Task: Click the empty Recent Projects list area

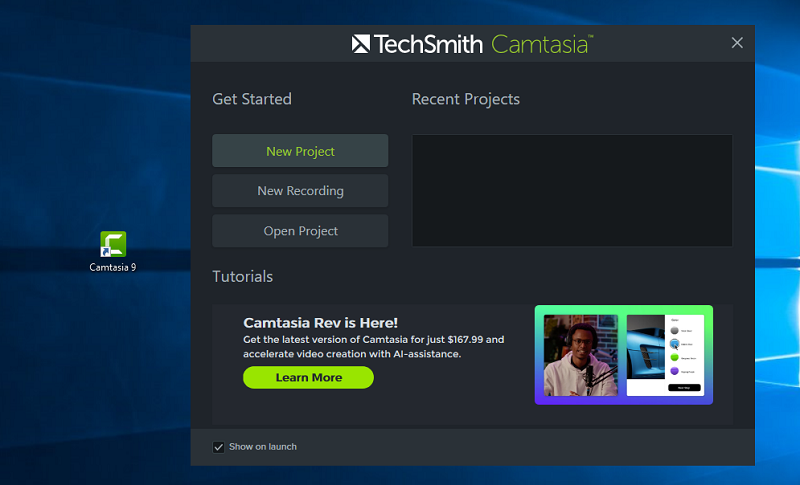Action: pos(572,191)
